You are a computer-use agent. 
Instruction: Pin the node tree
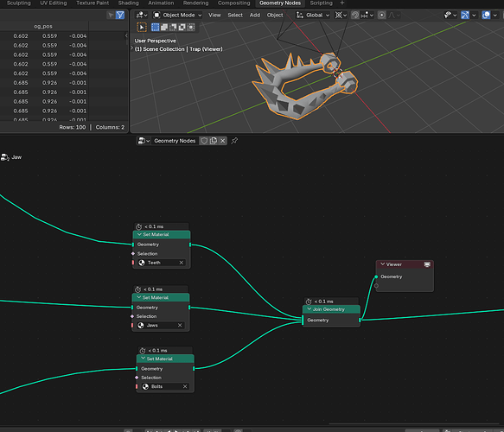234,141
